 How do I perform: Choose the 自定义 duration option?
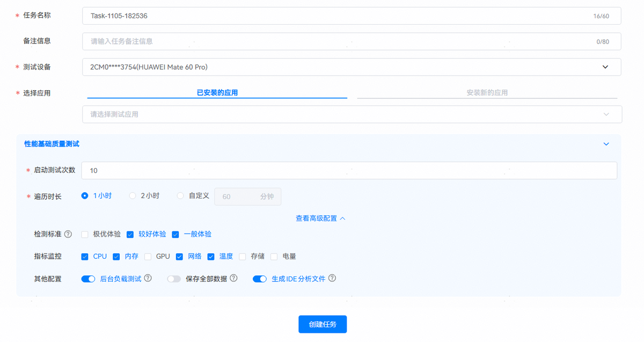click(x=180, y=196)
